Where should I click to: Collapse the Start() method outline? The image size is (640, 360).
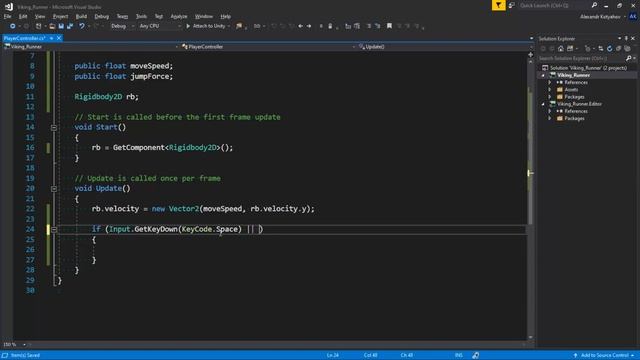[x=54, y=127]
